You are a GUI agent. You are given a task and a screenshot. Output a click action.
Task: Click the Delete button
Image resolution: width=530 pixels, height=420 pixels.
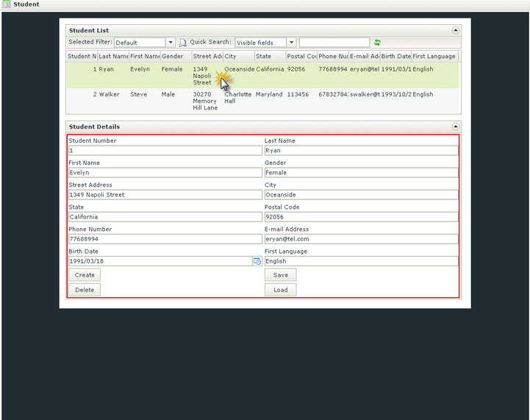point(85,290)
